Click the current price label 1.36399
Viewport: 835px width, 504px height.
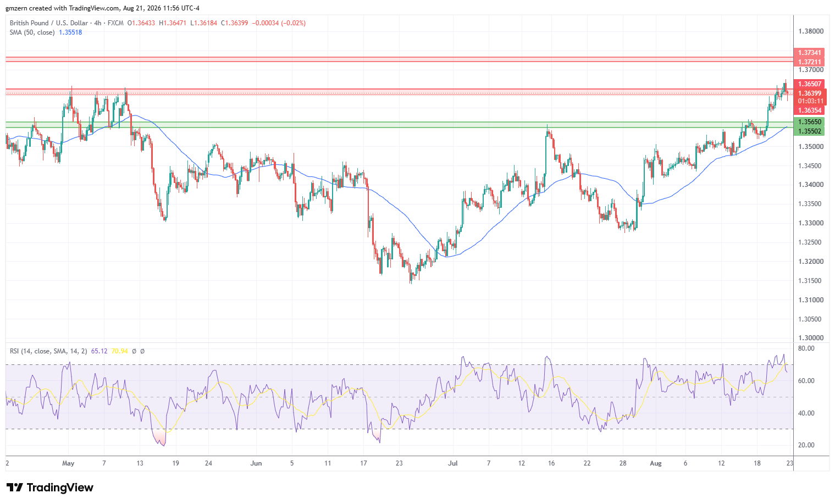809,93
